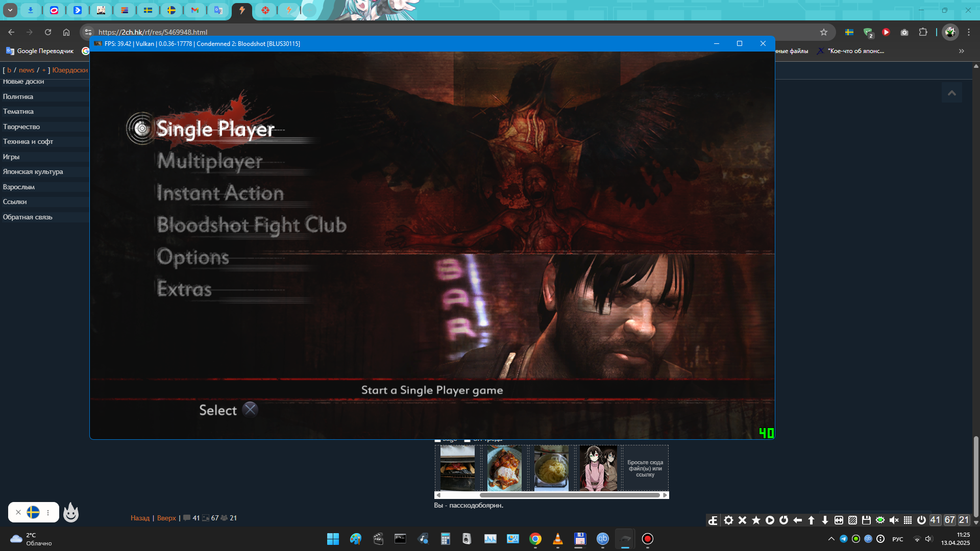980x551 pixels.
Task: Toggle the green eye icon in 2ch toolbar
Action: point(880,520)
